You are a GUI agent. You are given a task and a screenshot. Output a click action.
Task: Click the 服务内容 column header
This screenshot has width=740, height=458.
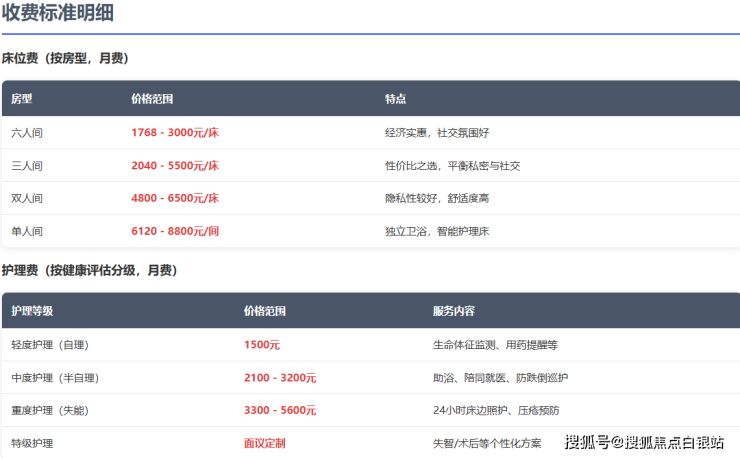point(453,311)
